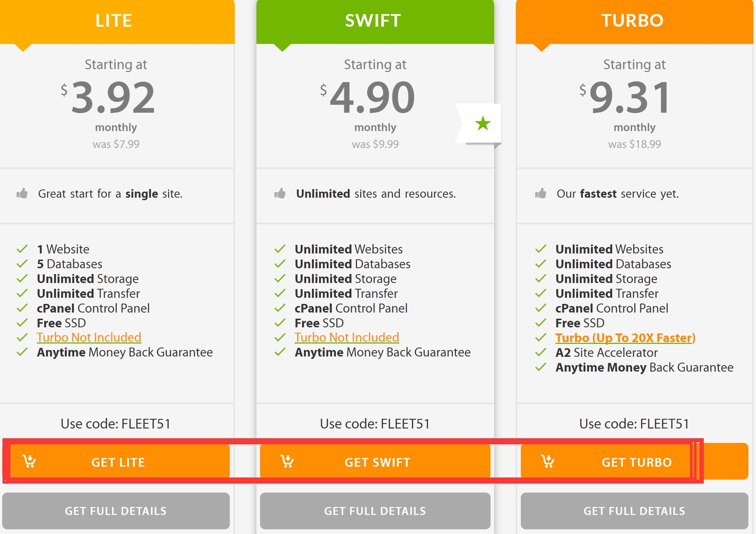Click the cart icon on GET LITE button
Screen dimensions: 756x534
pyautogui.click(x=29, y=461)
